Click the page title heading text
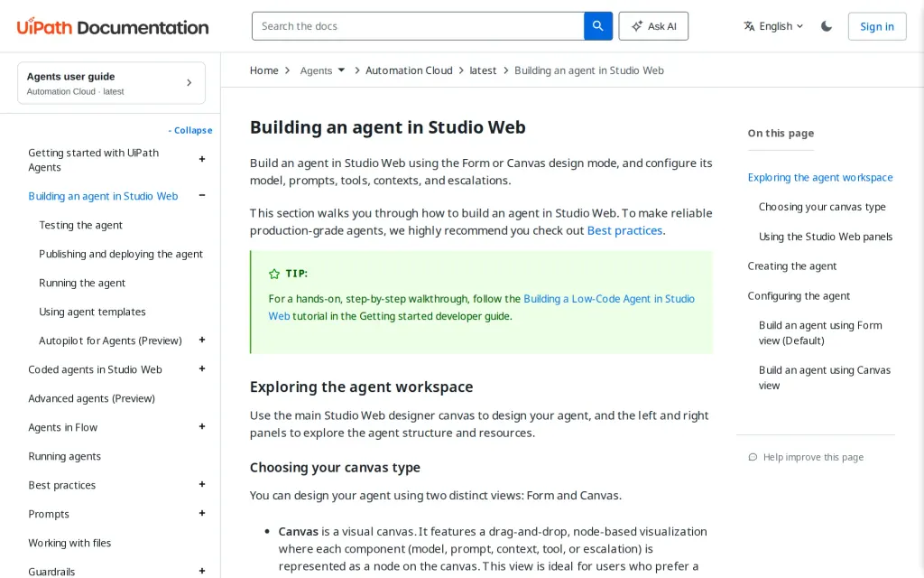The height and width of the screenshot is (578, 924). coord(388,127)
